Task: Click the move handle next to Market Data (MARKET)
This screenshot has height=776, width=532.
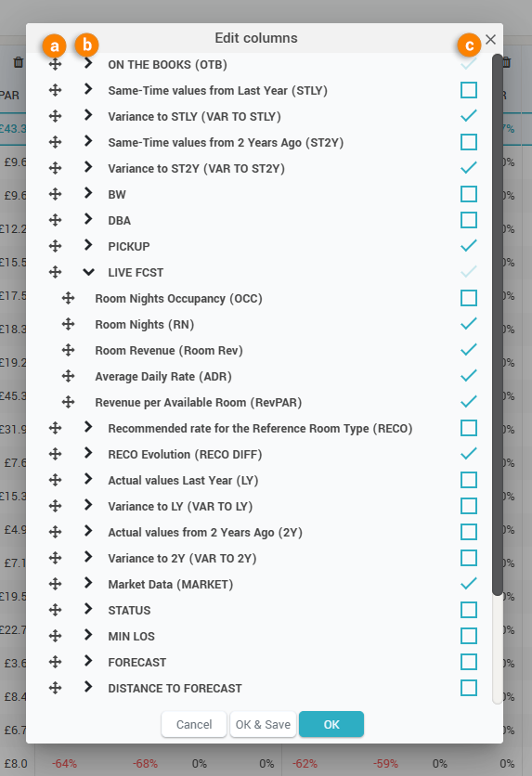Action: (x=55, y=584)
